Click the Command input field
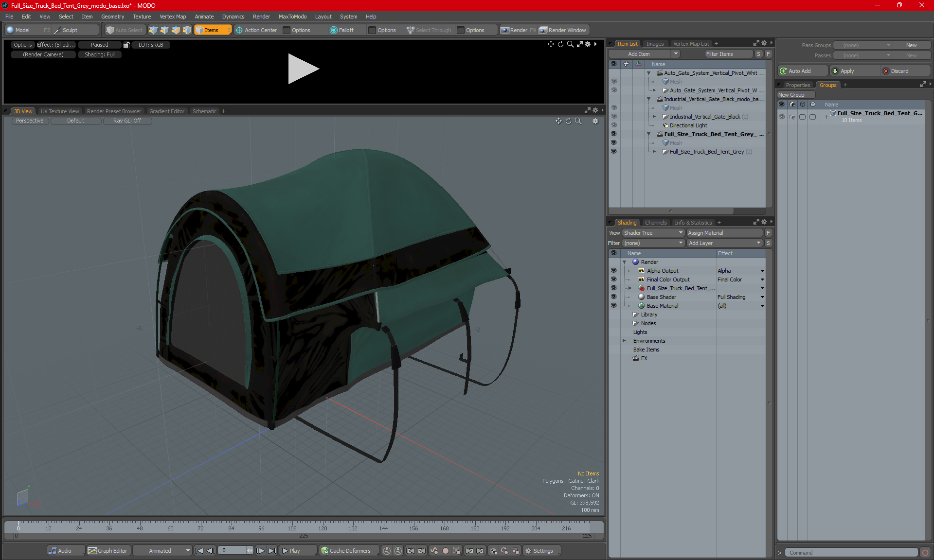Image resolution: width=934 pixels, height=560 pixels. pos(851,553)
